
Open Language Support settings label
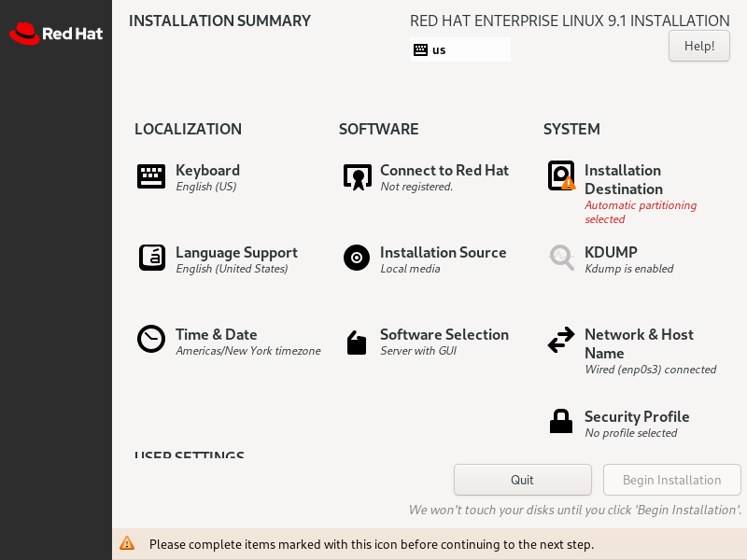point(237,252)
